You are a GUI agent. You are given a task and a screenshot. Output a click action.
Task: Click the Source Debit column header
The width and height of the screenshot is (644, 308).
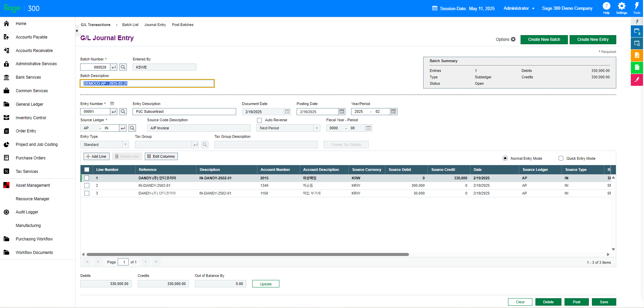click(407, 170)
